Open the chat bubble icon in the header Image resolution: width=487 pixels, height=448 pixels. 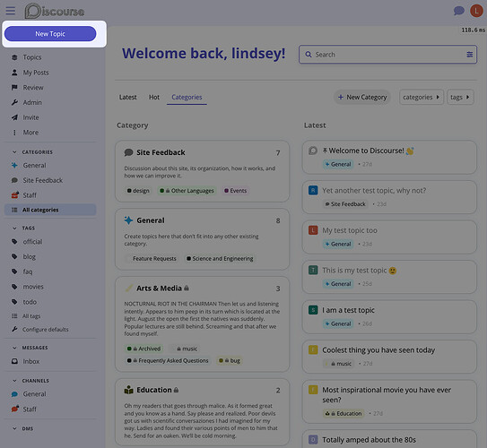pyautogui.click(x=458, y=11)
